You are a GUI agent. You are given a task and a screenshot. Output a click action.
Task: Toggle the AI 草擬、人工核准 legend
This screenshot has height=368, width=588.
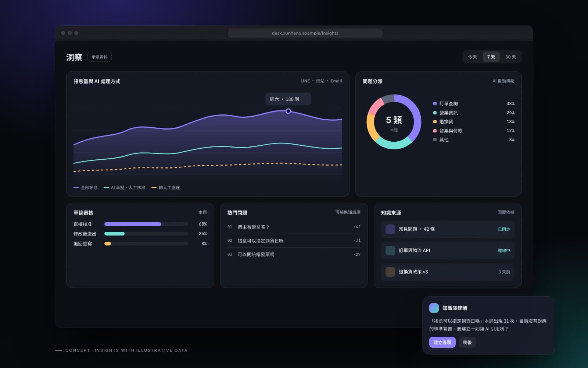click(125, 188)
